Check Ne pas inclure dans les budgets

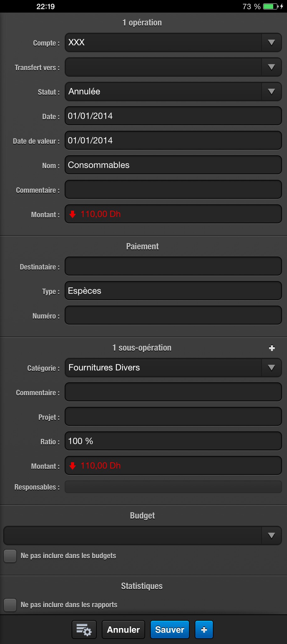point(10,556)
